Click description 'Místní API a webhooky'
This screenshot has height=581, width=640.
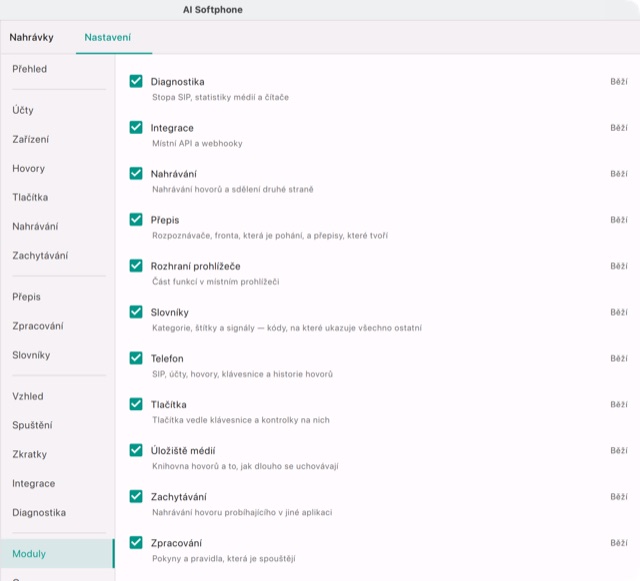[197, 143]
